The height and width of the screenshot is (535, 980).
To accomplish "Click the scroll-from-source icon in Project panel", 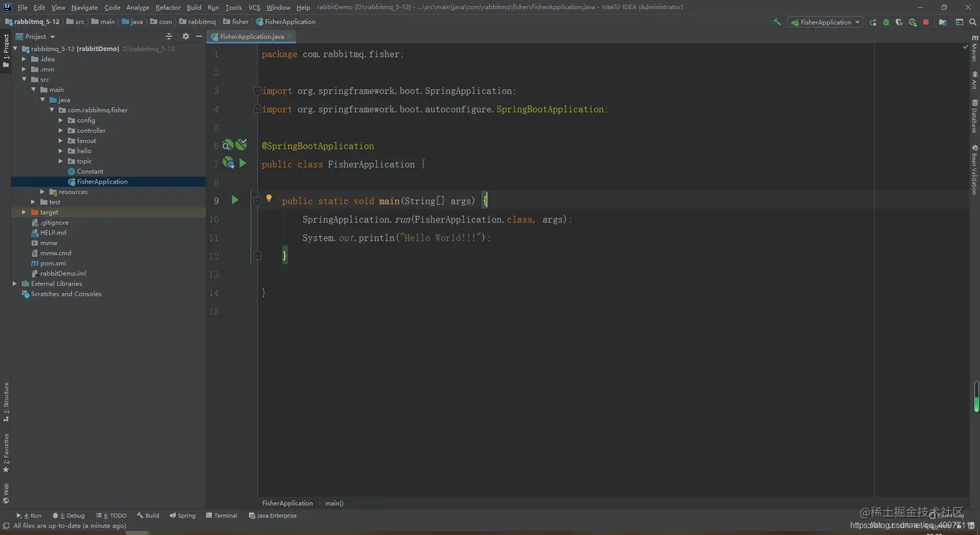I will (x=169, y=36).
